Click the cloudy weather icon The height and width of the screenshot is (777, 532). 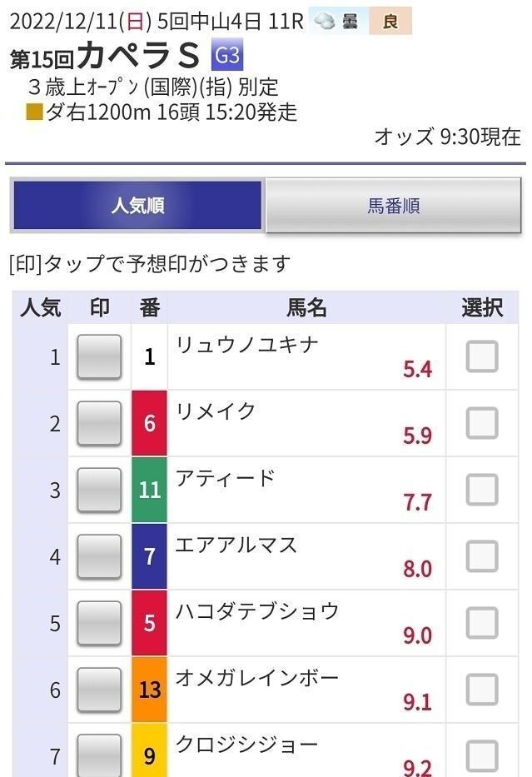(325, 21)
